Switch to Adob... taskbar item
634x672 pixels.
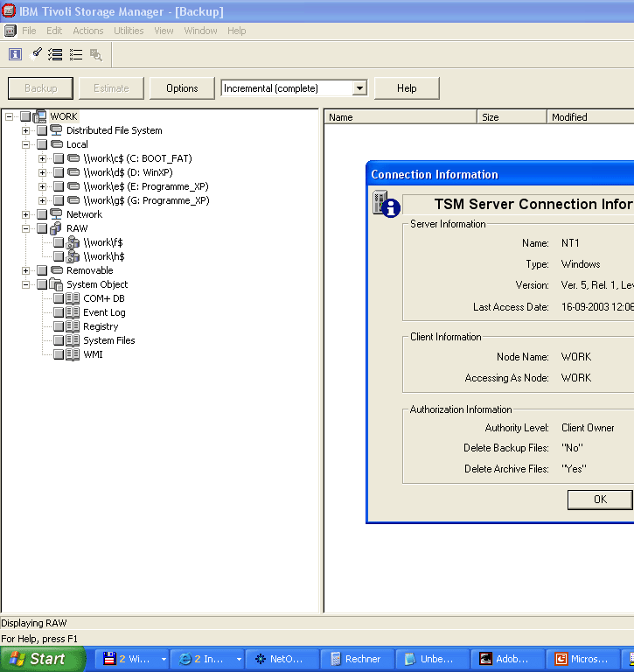click(507, 659)
